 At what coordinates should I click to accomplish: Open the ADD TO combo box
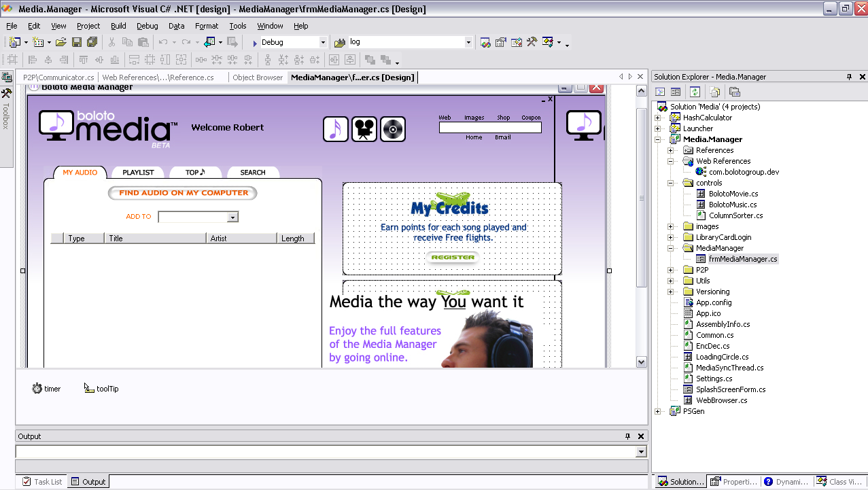(x=232, y=217)
